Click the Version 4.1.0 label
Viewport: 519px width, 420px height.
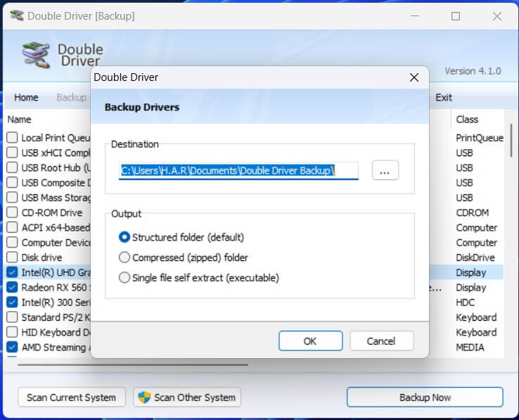pyautogui.click(x=473, y=71)
